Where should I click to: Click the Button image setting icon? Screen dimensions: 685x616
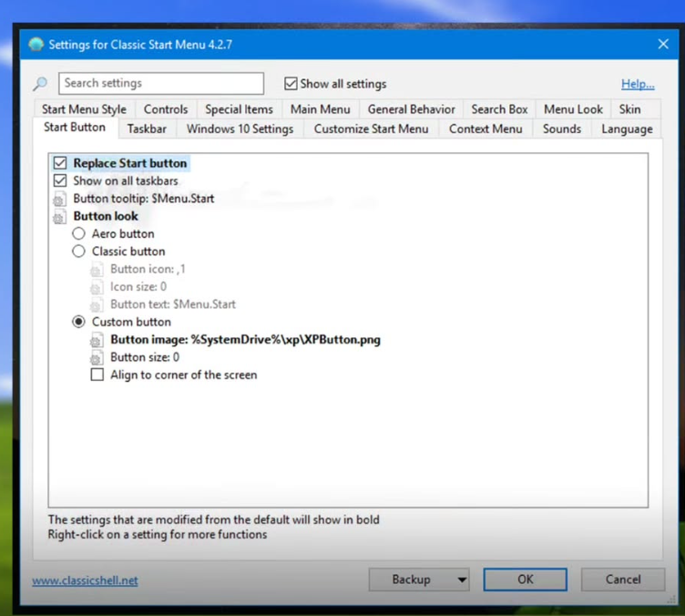pos(97,340)
